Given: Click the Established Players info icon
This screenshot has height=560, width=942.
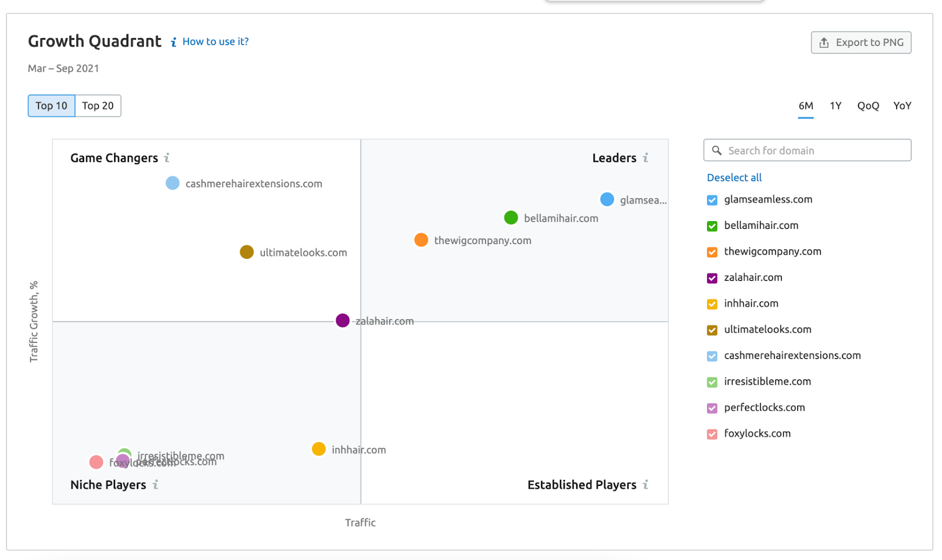Looking at the screenshot, I should (x=646, y=484).
